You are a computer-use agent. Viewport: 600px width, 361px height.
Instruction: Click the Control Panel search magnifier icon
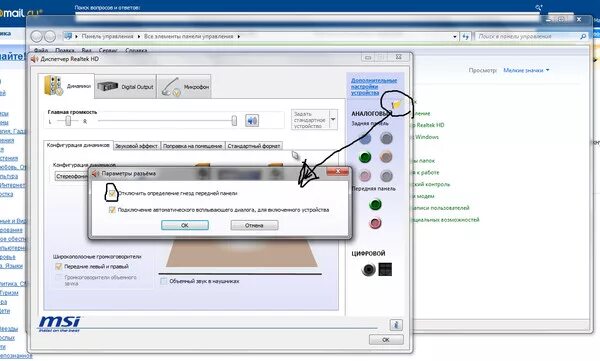click(583, 36)
